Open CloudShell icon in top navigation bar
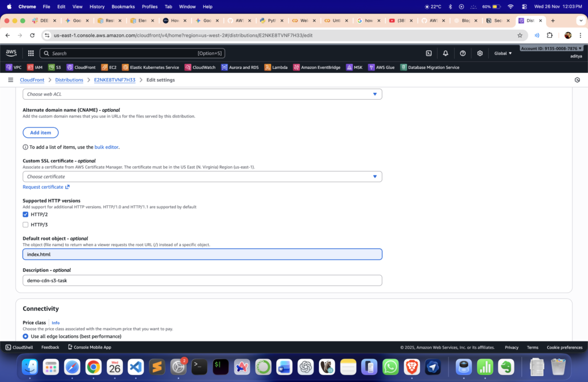This screenshot has height=382, width=588. pyautogui.click(x=428, y=53)
